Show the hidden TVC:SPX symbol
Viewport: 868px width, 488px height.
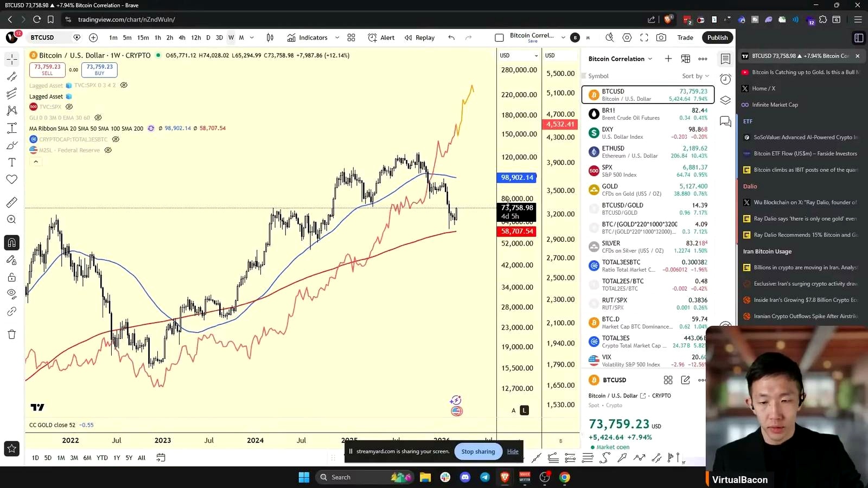pos(69,107)
